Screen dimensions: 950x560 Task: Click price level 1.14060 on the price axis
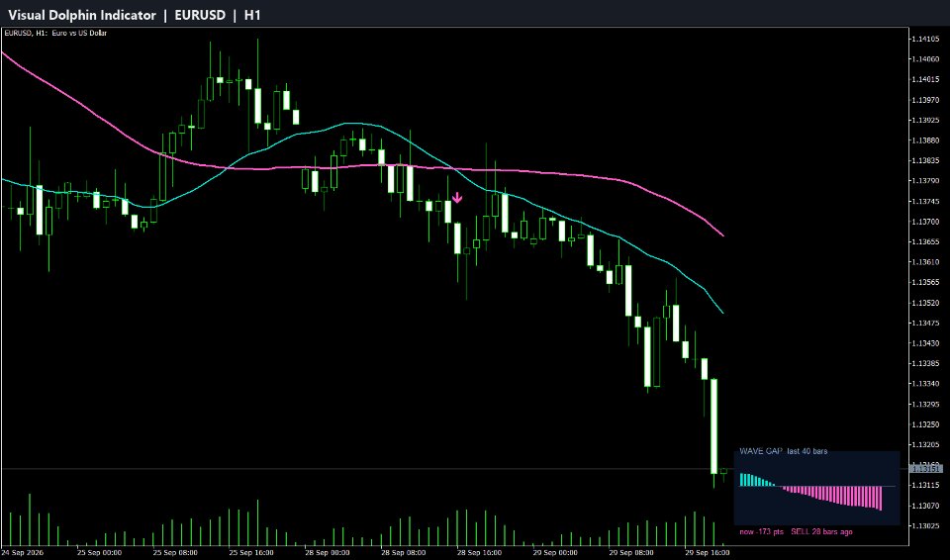click(924, 59)
